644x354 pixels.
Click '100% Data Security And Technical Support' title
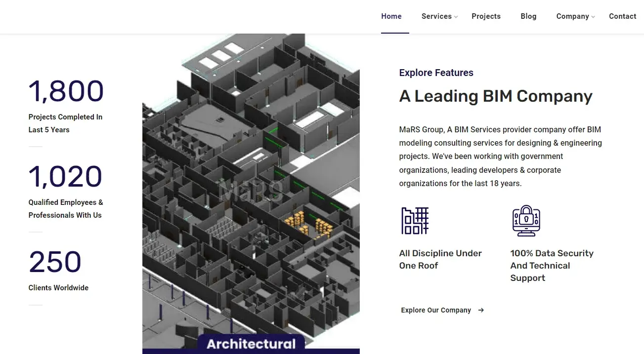[552, 266]
